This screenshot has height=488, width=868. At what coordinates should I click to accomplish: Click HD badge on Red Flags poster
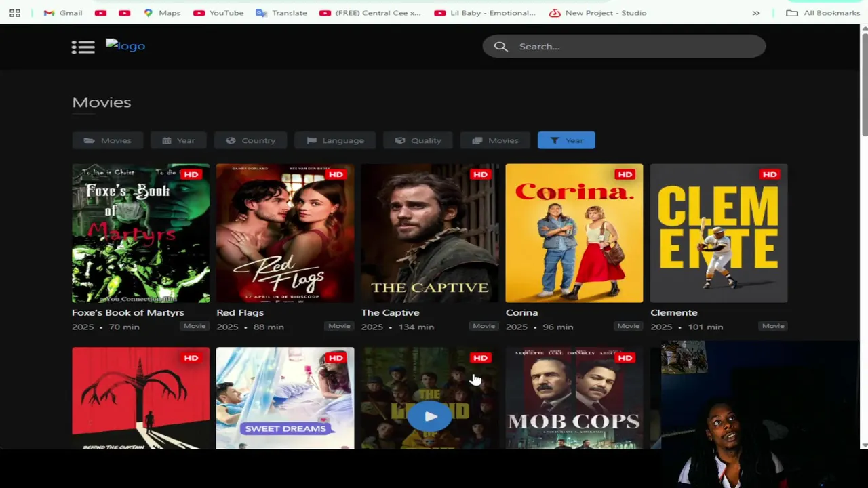[x=336, y=174]
